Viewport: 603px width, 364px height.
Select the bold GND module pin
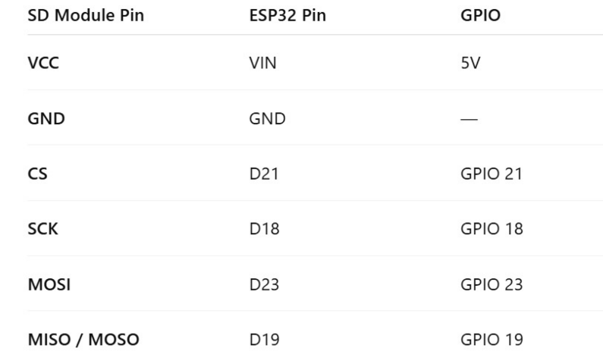click(x=46, y=118)
